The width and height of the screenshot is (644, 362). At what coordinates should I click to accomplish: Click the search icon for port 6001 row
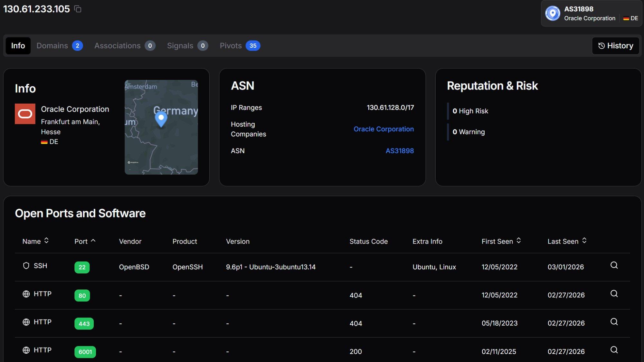614,350
